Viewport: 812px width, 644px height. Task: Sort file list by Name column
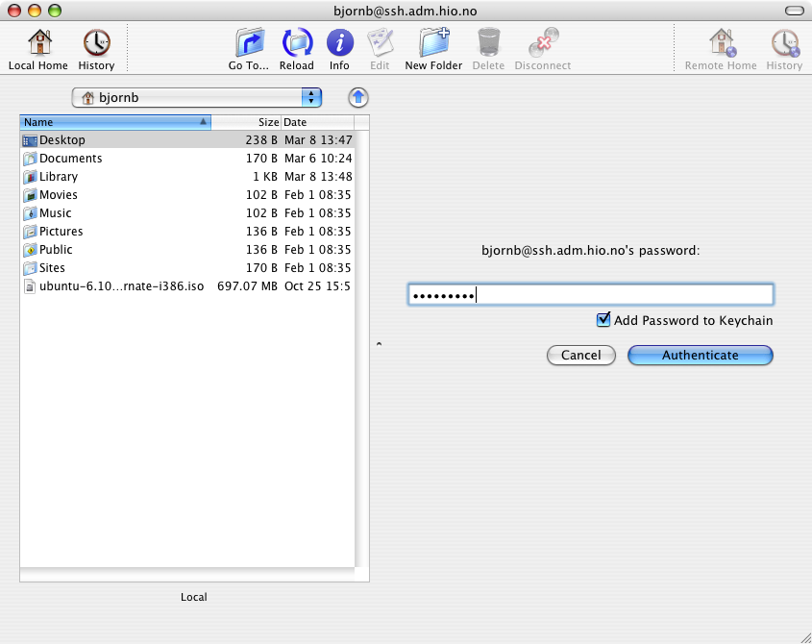click(115, 122)
